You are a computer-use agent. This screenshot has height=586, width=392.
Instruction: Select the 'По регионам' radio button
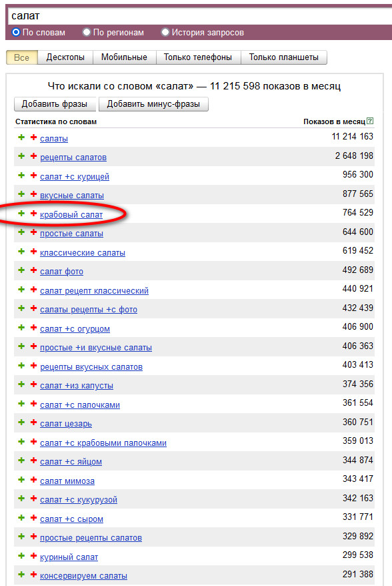[87, 32]
